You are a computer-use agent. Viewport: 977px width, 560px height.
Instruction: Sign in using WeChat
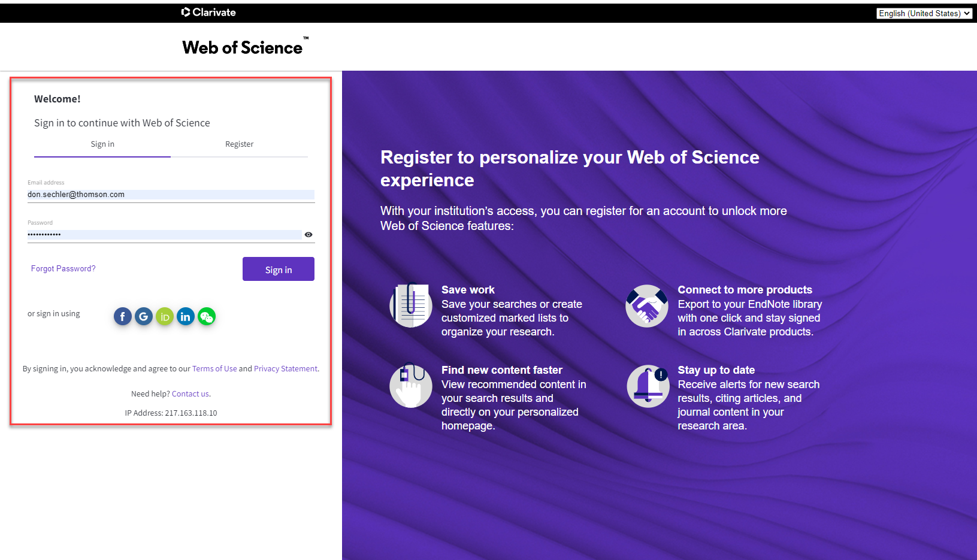pos(206,316)
